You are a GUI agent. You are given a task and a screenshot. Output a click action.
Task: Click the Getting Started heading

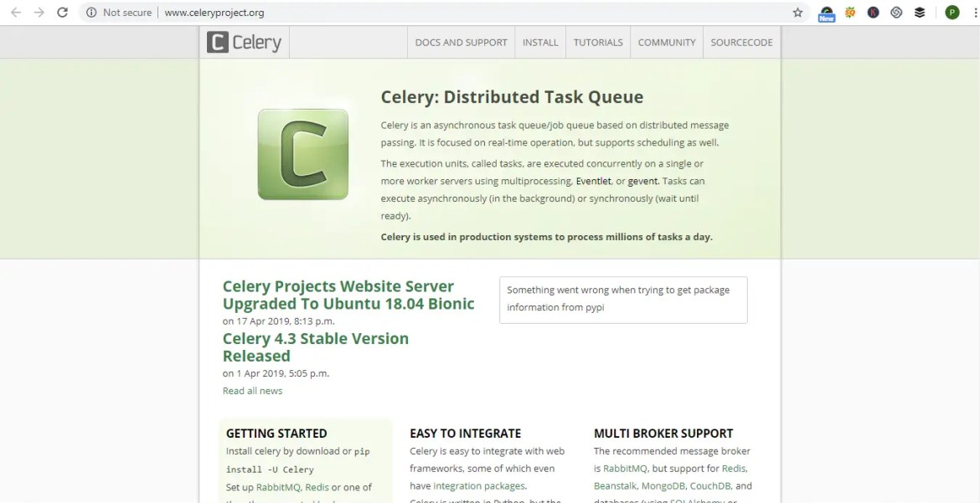[276, 433]
